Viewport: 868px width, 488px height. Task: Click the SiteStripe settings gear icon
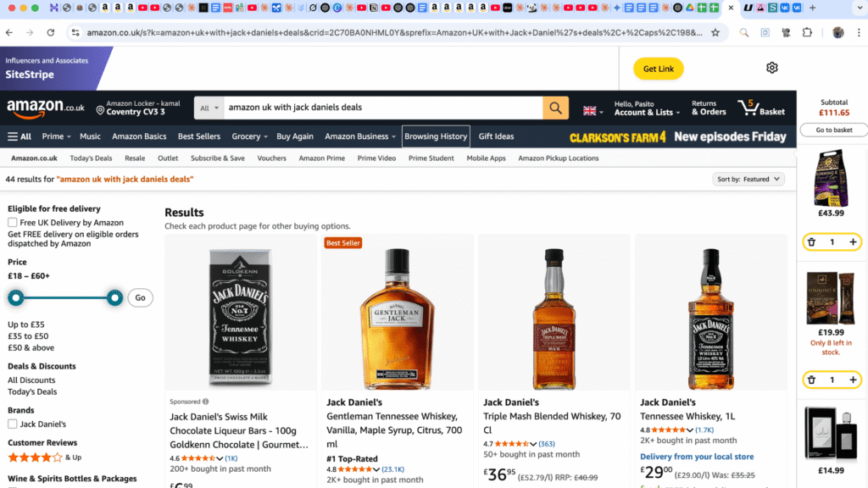pyautogui.click(x=771, y=68)
